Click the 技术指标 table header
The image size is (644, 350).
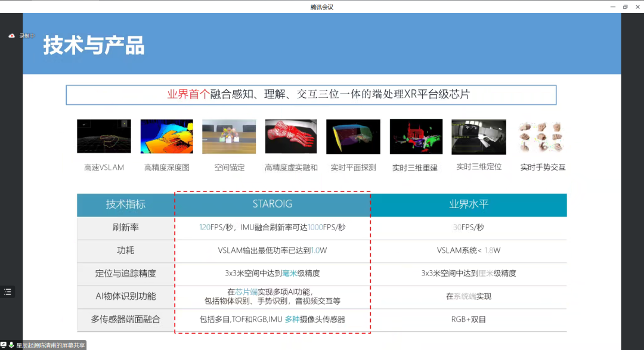point(126,205)
